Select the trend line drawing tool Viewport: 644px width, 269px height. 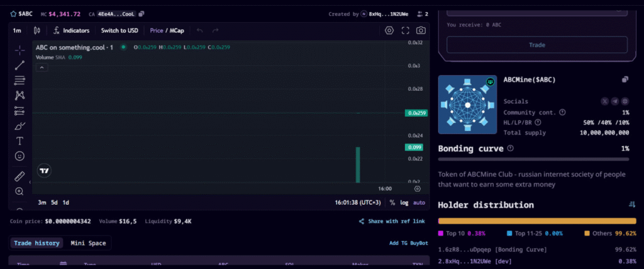(19, 66)
